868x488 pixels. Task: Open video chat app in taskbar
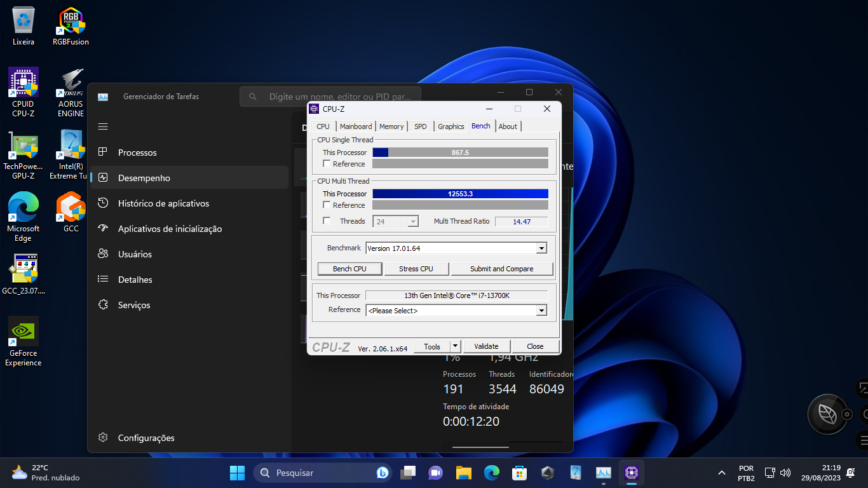(x=436, y=473)
